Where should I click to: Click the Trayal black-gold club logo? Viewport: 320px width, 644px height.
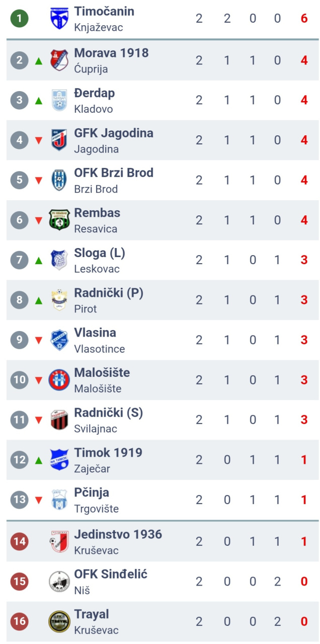click(59, 621)
